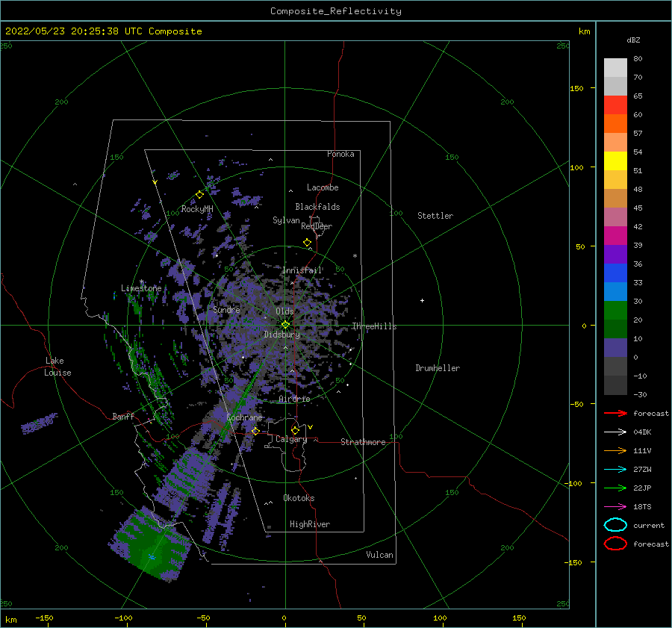Click the yellow radar site marker near Olds
Image resolution: width=672 pixels, height=628 pixels.
[285, 325]
